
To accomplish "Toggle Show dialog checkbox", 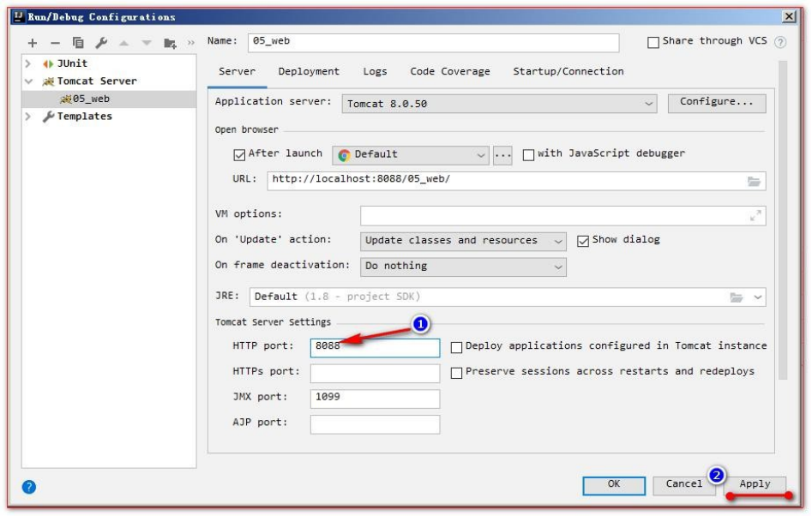I will (x=583, y=241).
